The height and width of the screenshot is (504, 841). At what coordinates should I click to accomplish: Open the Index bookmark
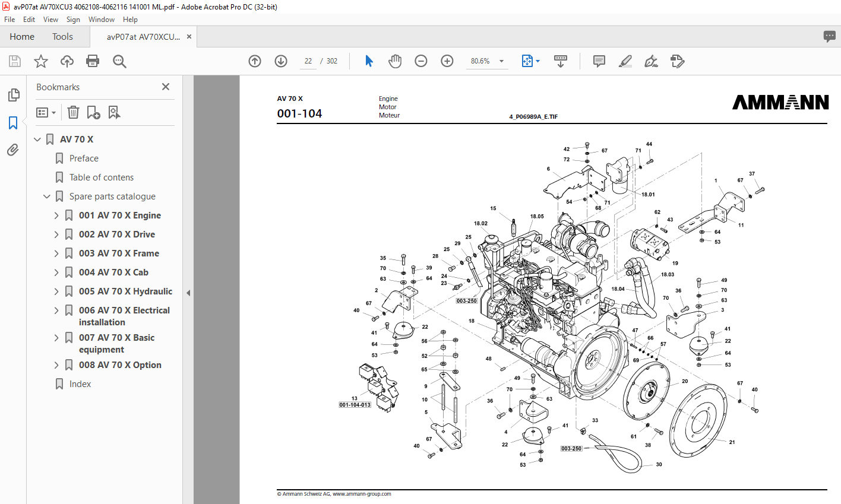click(x=80, y=384)
